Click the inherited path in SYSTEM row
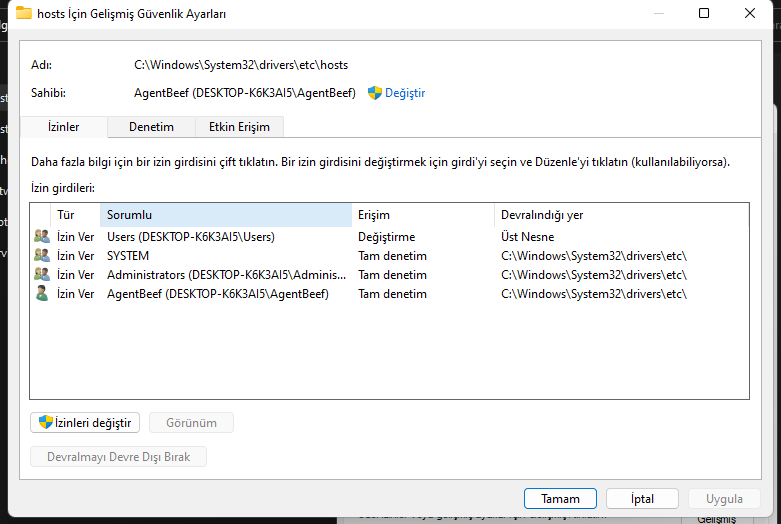This screenshot has height=524, width=781. click(594, 256)
